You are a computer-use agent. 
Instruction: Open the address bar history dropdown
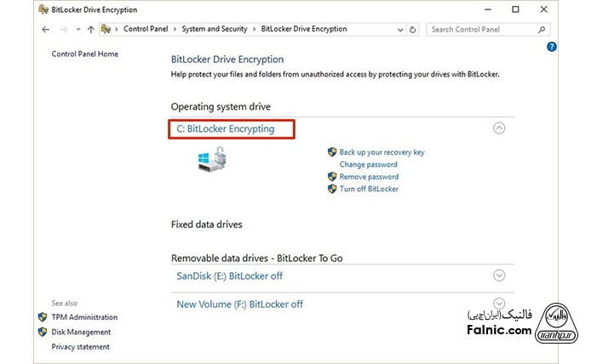point(400,29)
